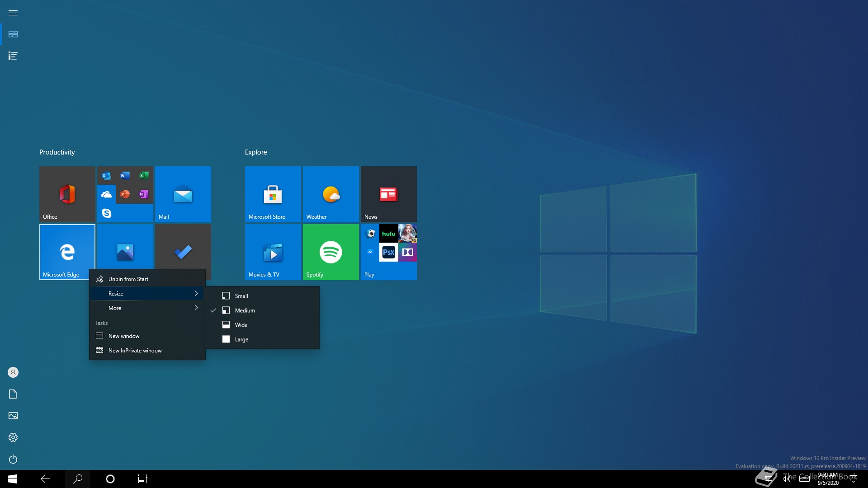Image resolution: width=868 pixels, height=488 pixels.
Task: Open Outlook from the Office apps folder tile
Action: [106, 176]
